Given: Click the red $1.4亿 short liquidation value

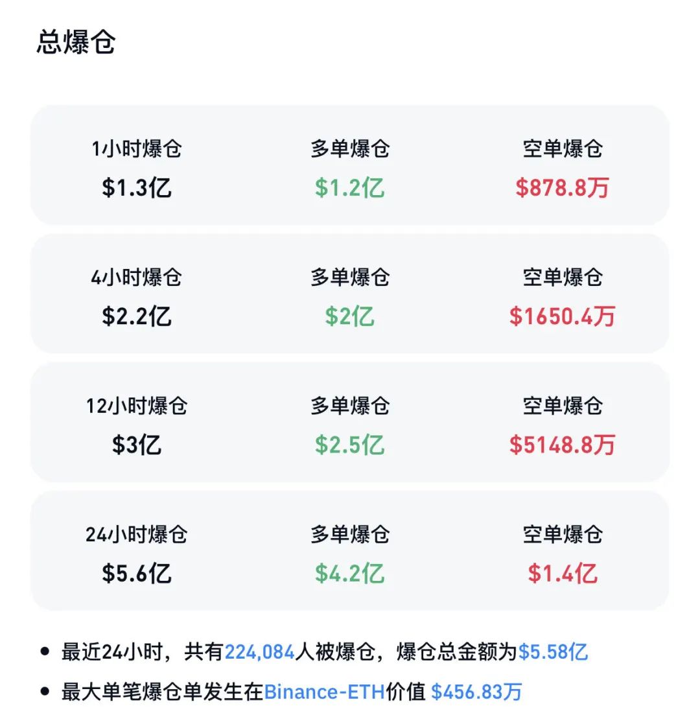Looking at the screenshot, I should tap(562, 573).
